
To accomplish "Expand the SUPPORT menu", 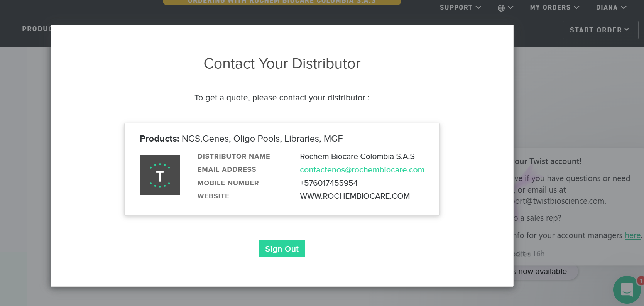I will point(460,8).
